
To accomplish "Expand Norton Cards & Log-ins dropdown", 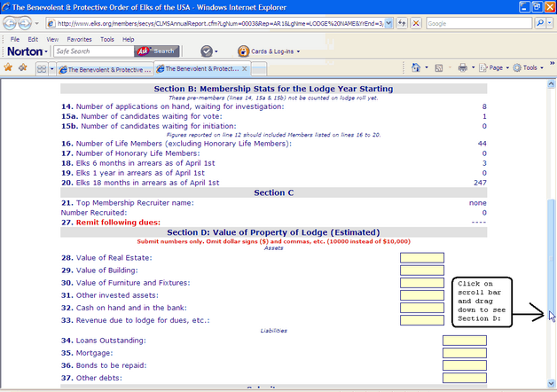I will tap(272, 51).
